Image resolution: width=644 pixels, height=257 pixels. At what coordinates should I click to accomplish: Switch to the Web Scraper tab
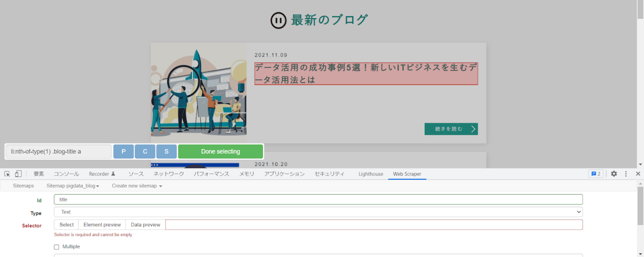[x=407, y=173]
